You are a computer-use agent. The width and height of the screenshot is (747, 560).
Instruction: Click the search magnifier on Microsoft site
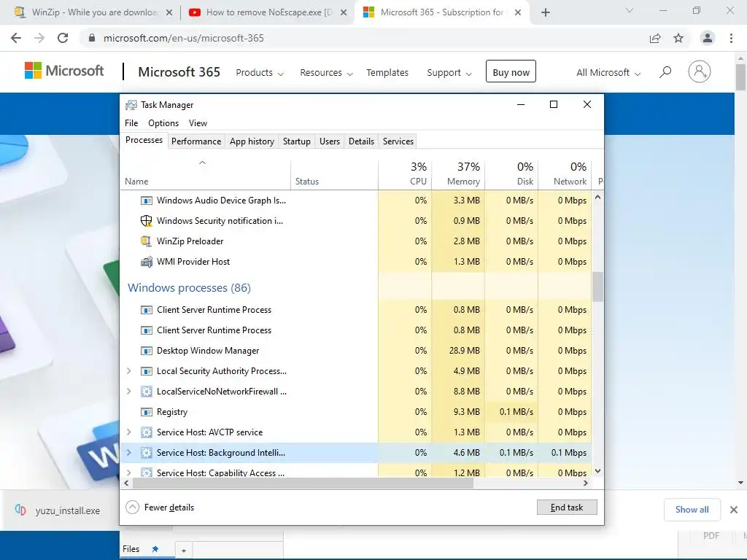coord(665,72)
